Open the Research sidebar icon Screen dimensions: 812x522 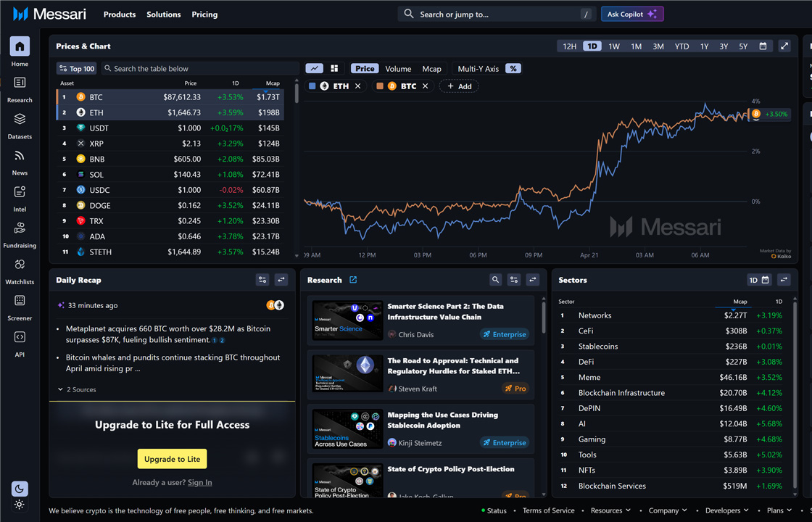coord(20,83)
